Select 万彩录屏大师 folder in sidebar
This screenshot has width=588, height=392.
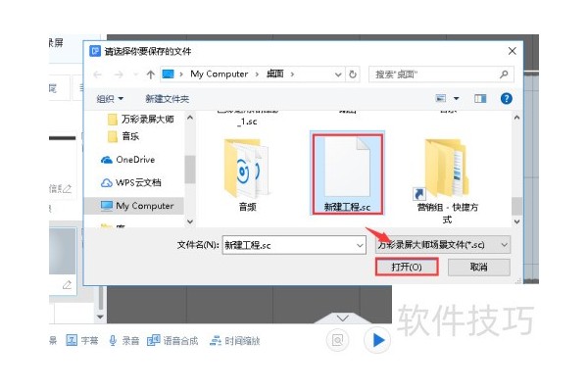pyautogui.click(x=141, y=120)
